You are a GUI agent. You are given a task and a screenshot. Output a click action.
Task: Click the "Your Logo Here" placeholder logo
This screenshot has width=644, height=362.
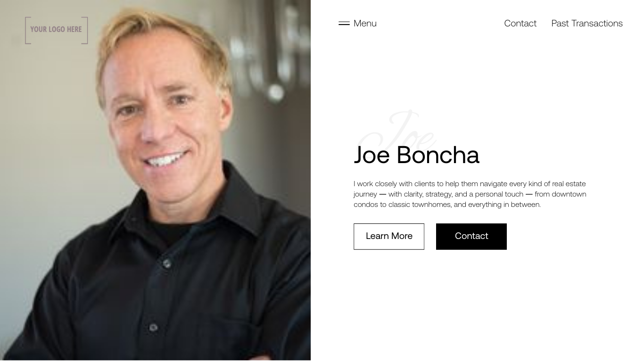[x=56, y=30]
